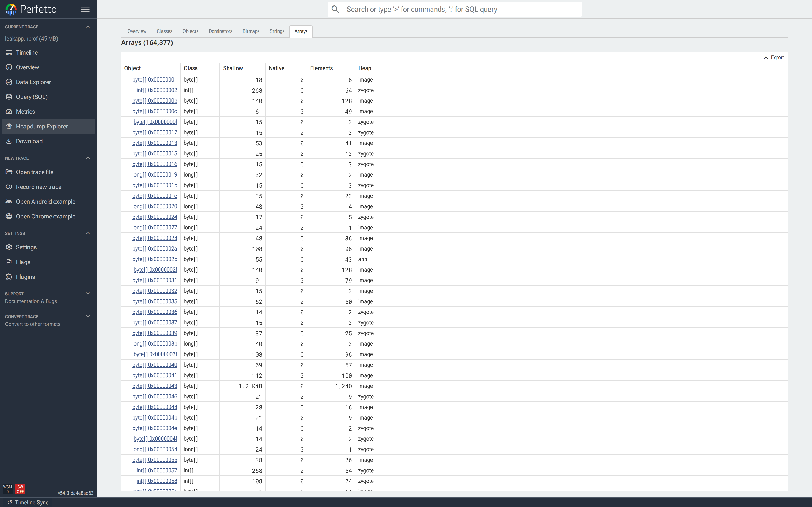Open the Query (SQL) page

32,97
